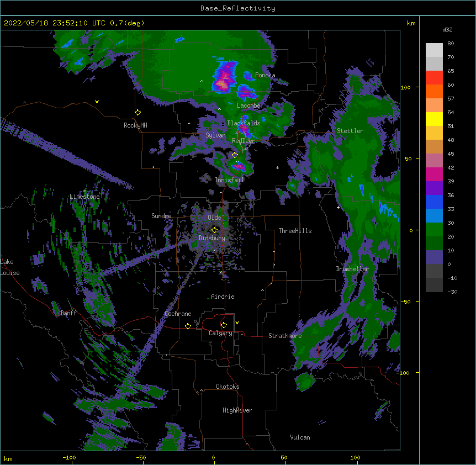Click the yellow diamond marker near RockyMH

tap(137, 113)
